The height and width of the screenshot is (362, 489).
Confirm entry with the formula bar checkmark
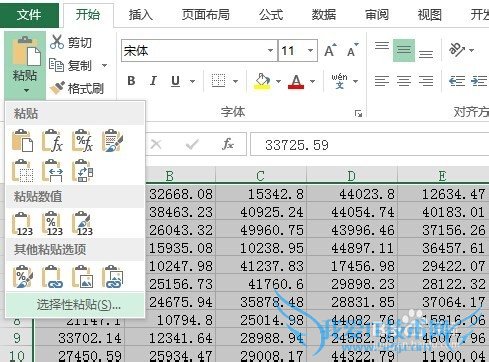coord(192,144)
